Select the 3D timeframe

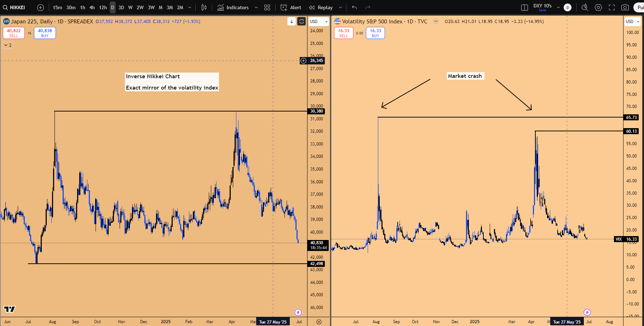[x=121, y=7]
